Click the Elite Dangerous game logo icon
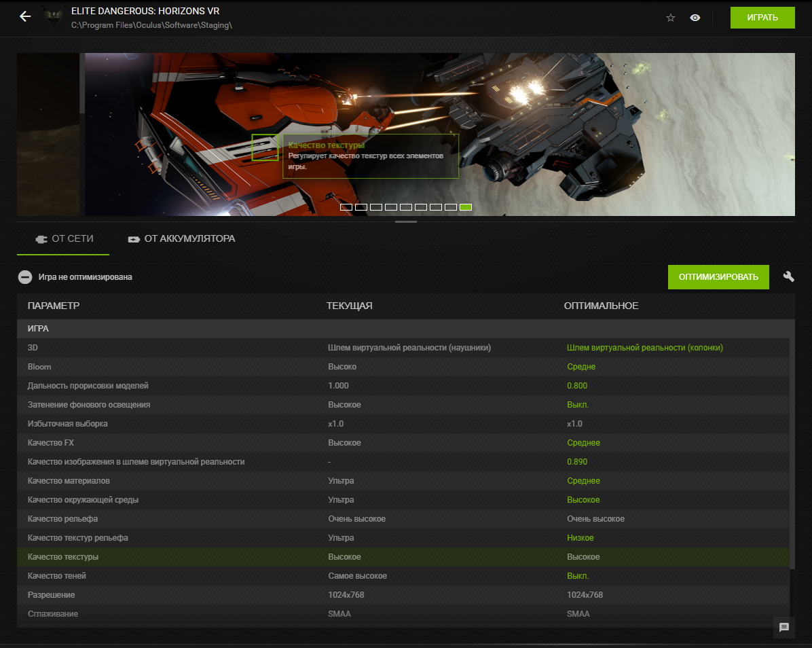812x648 pixels. 53,17
